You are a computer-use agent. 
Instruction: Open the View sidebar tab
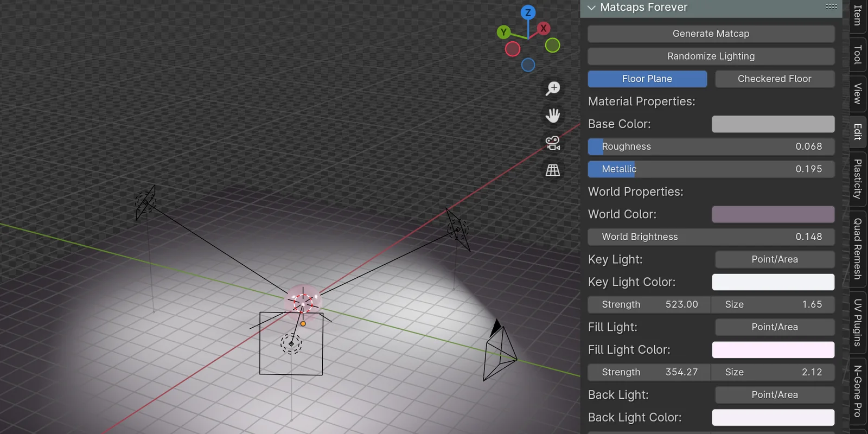858,93
